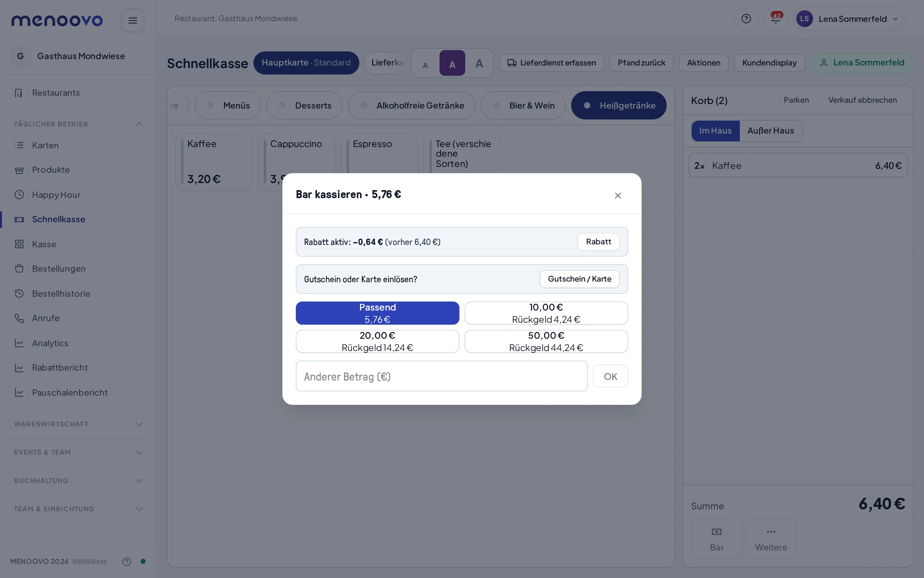Select Im Haus order type

[x=715, y=131]
